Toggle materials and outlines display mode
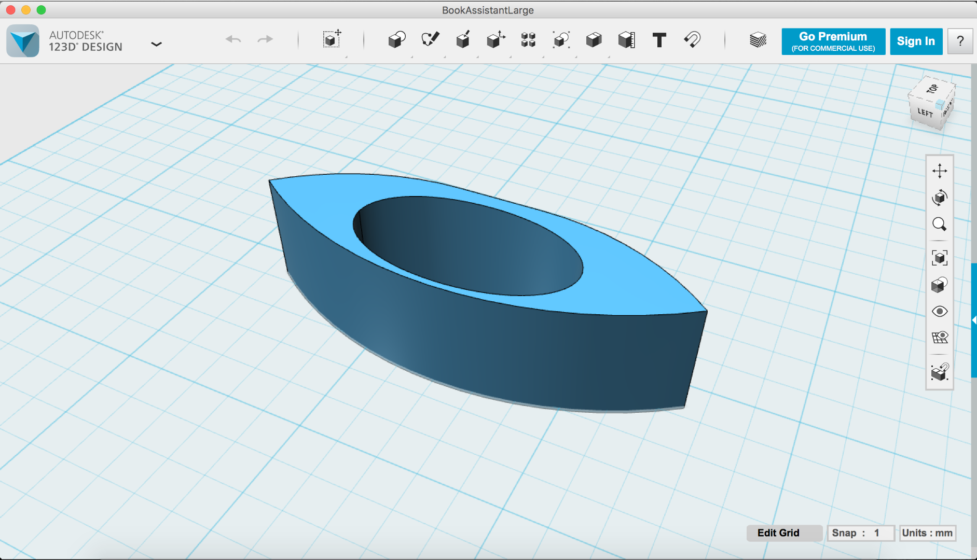 tap(940, 285)
